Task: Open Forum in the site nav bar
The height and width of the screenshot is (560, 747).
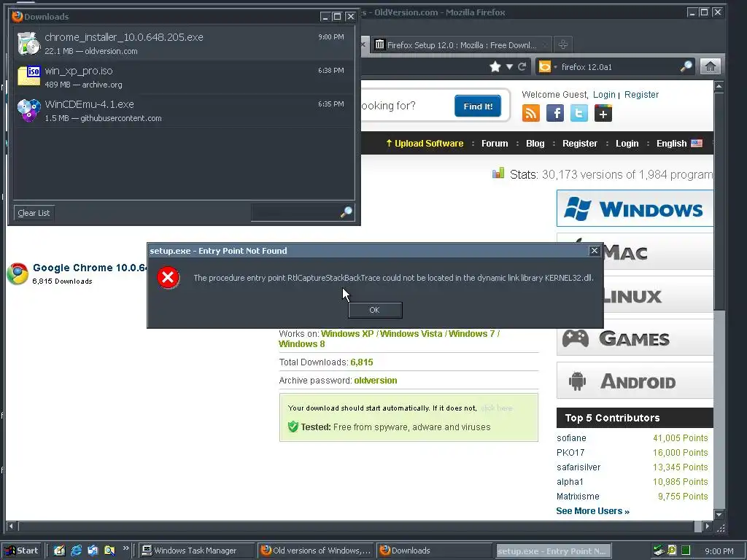Action: point(495,144)
